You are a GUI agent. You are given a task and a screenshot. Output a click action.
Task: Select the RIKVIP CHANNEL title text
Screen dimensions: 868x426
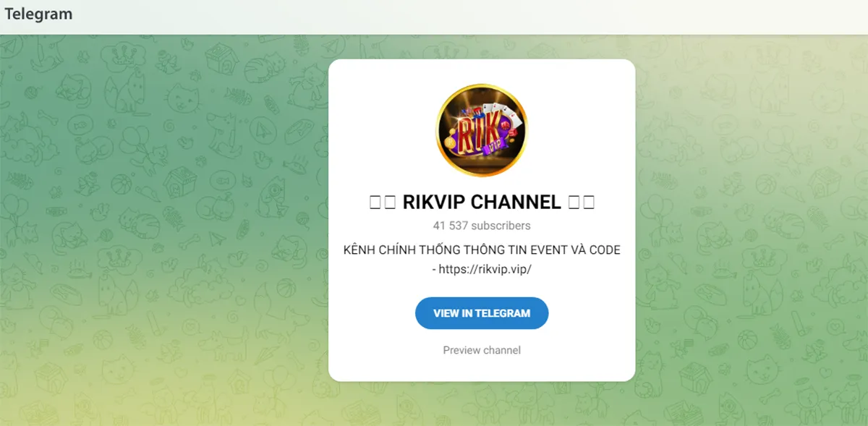tap(482, 203)
